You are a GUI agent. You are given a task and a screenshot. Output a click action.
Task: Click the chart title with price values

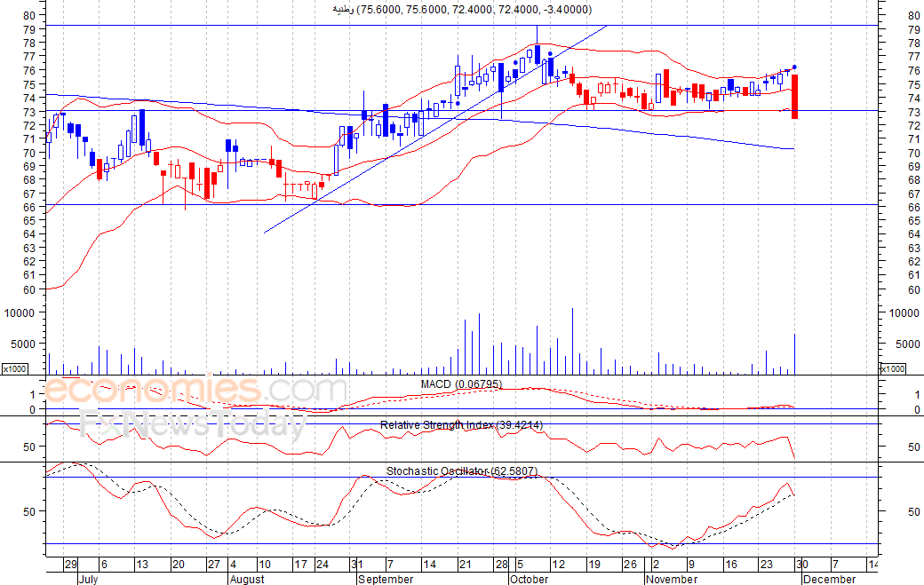461,10
